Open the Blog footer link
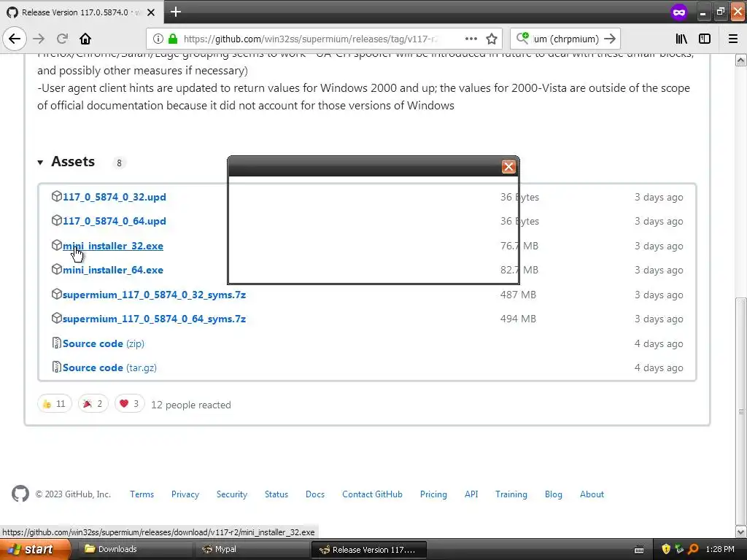The height and width of the screenshot is (560, 747). click(554, 494)
